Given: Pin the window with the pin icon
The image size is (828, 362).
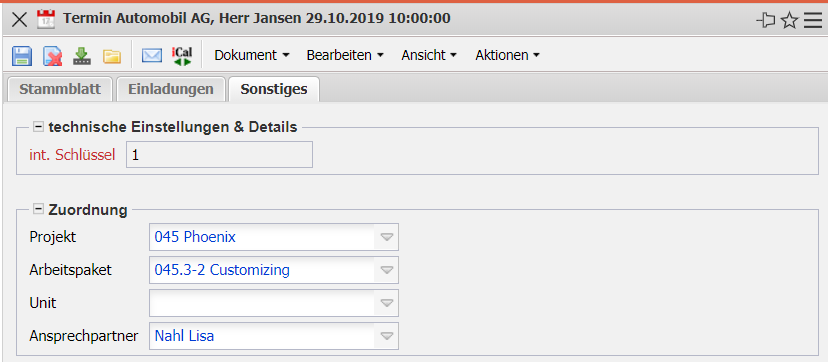Looking at the screenshot, I should (765, 21).
